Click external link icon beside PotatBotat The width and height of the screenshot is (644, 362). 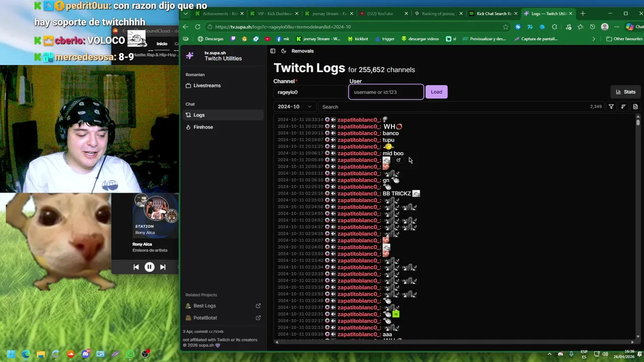click(258, 318)
